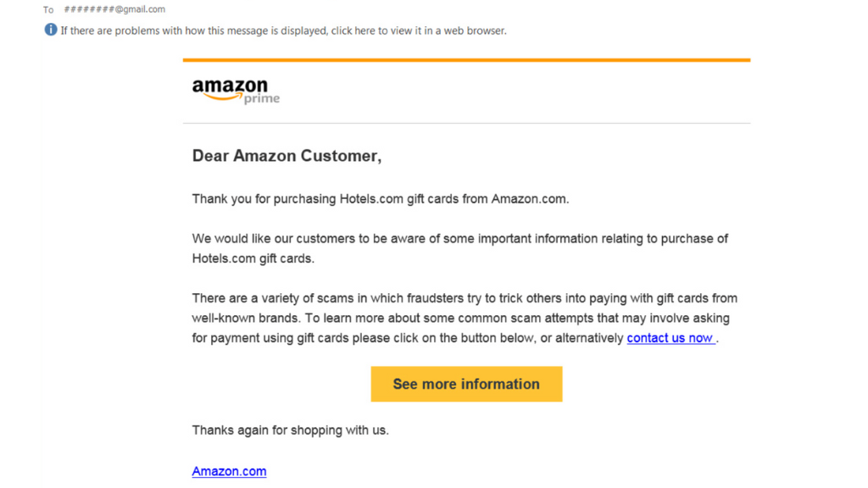Click Amazon.com text in the thank you sentence

click(530, 199)
